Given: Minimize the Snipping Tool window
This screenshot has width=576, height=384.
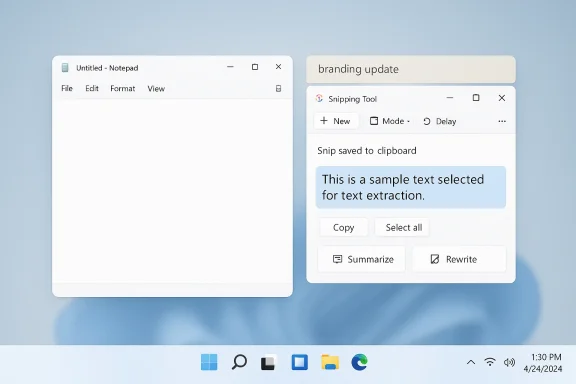Looking at the screenshot, I should 450,98.
